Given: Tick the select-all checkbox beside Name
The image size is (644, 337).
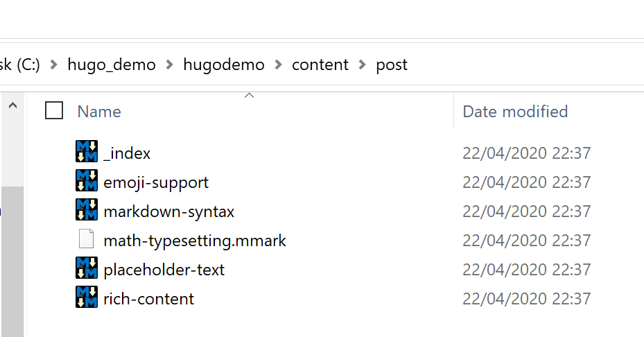Looking at the screenshot, I should tap(54, 111).
